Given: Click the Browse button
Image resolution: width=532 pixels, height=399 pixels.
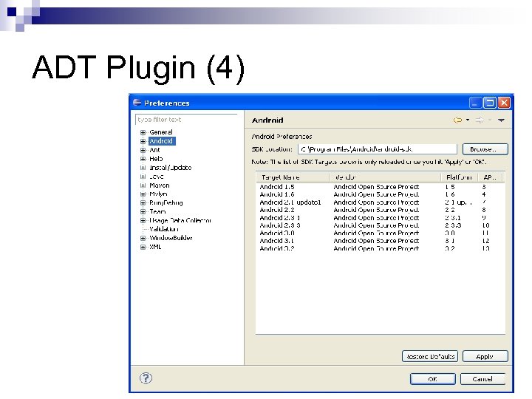Looking at the screenshot, I should tap(485, 149).
